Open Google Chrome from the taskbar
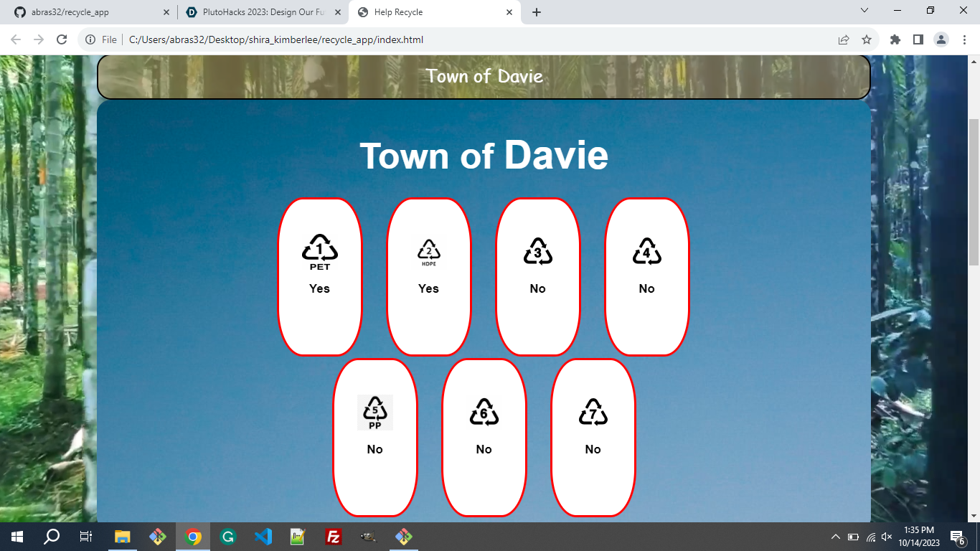 pyautogui.click(x=193, y=537)
